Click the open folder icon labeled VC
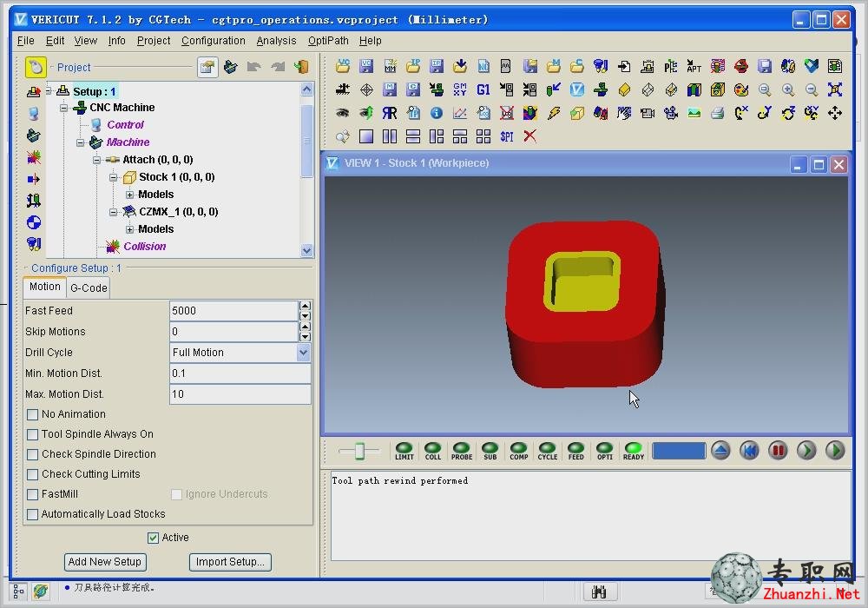This screenshot has height=608, width=868. (343, 67)
